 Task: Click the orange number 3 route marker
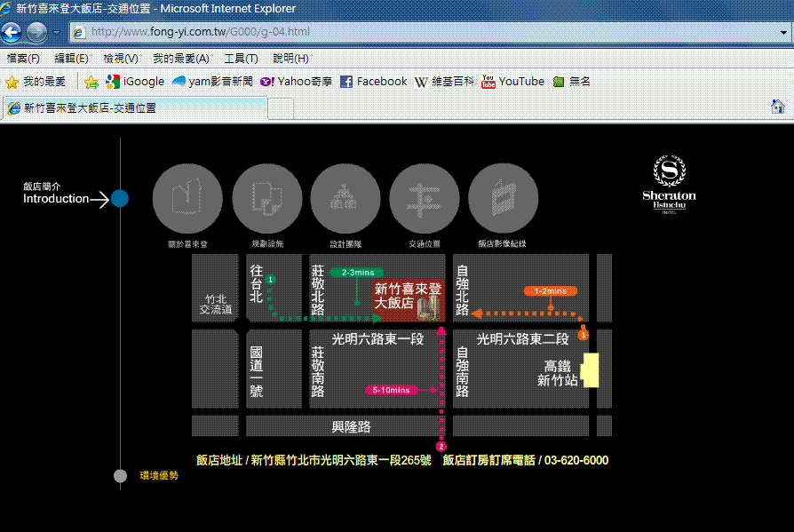pos(583,335)
